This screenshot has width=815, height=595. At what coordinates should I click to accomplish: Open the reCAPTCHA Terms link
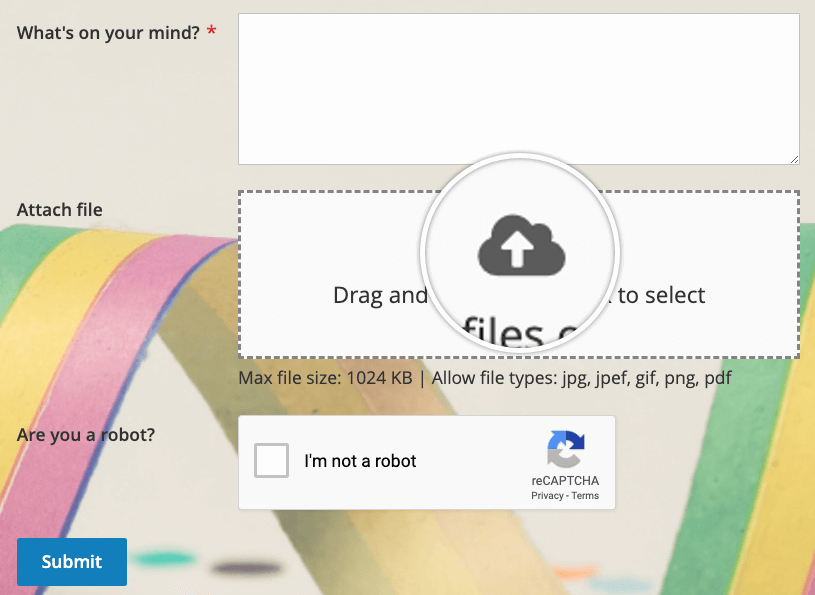585,496
